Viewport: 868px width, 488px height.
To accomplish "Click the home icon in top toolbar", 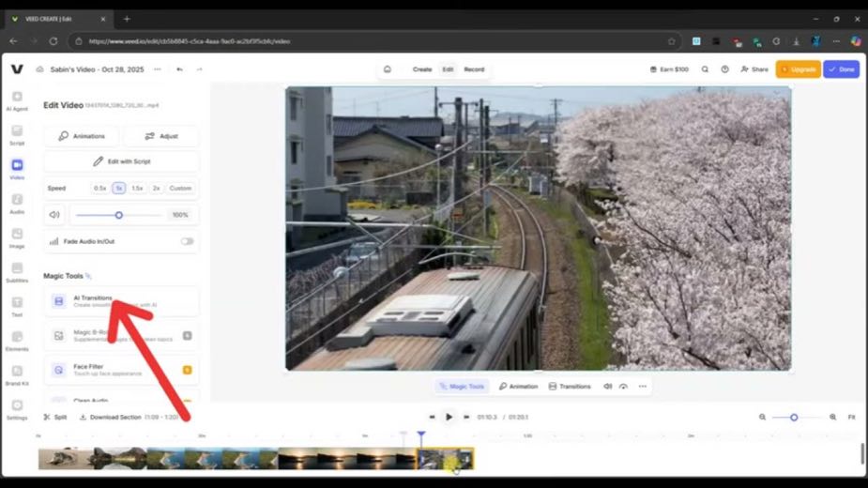I will (388, 69).
